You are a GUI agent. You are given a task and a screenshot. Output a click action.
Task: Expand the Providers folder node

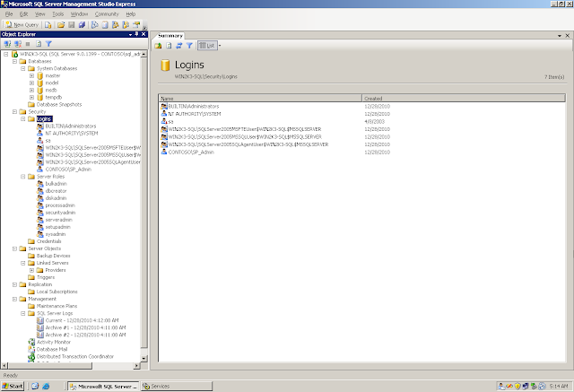(x=31, y=270)
